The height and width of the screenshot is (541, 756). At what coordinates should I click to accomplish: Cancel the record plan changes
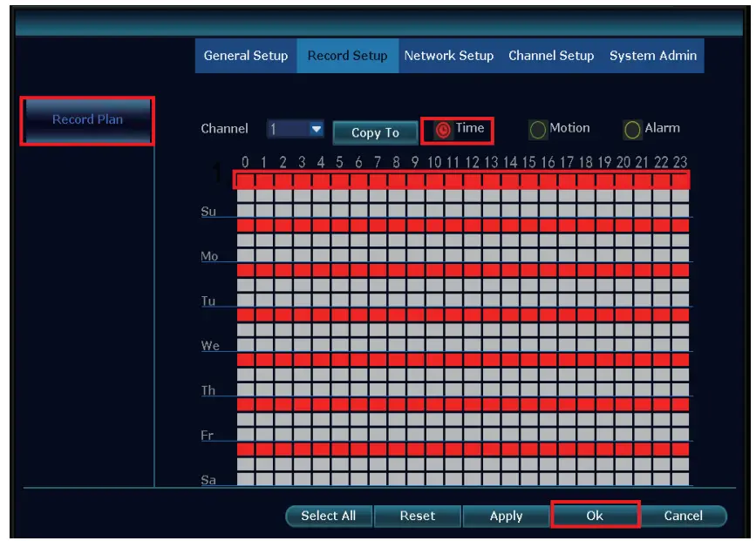684,515
